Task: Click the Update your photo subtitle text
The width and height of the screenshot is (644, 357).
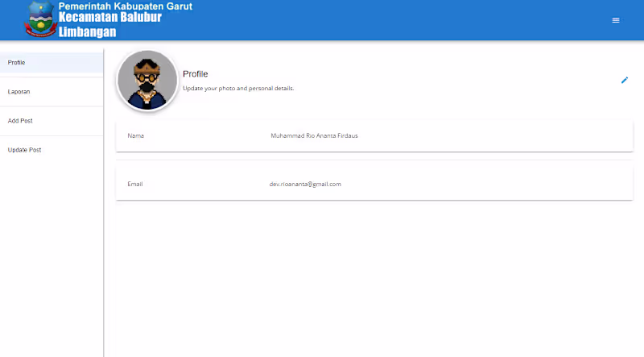Action: click(238, 89)
